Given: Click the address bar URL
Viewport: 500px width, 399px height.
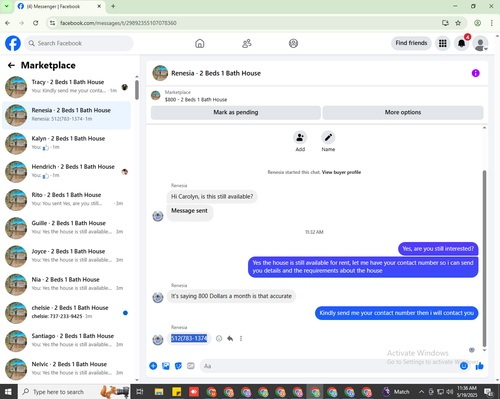Looking at the screenshot, I should click(x=118, y=23).
